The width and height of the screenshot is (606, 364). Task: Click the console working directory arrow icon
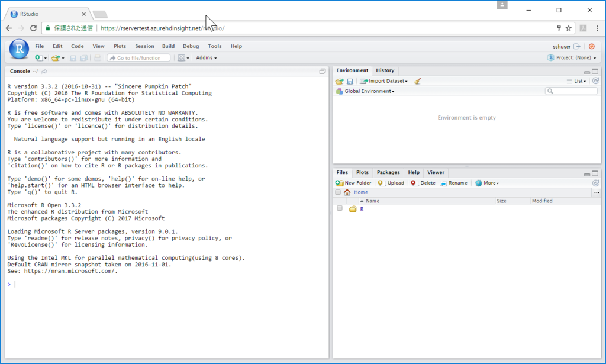pos(44,72)
